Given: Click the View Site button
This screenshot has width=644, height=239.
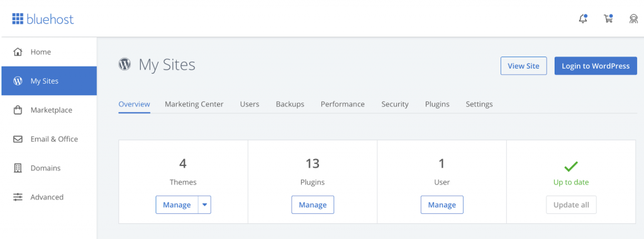Looking at the screenshot, I should tap(524, 65).
